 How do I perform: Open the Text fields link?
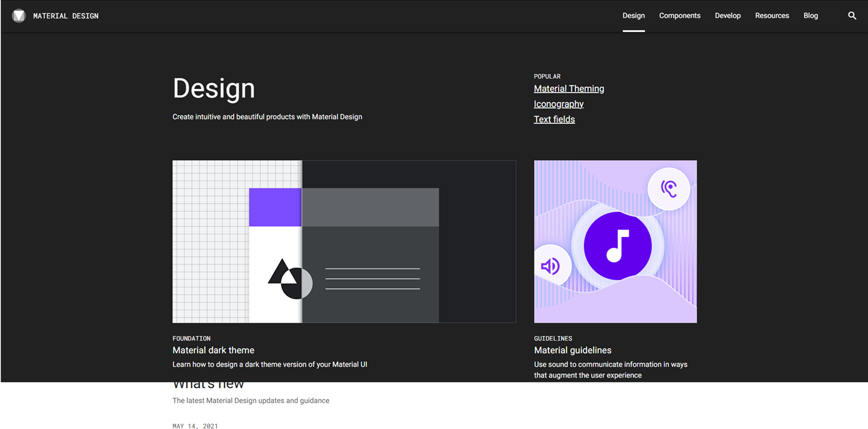pyautogui.click(x=554, y=119)
